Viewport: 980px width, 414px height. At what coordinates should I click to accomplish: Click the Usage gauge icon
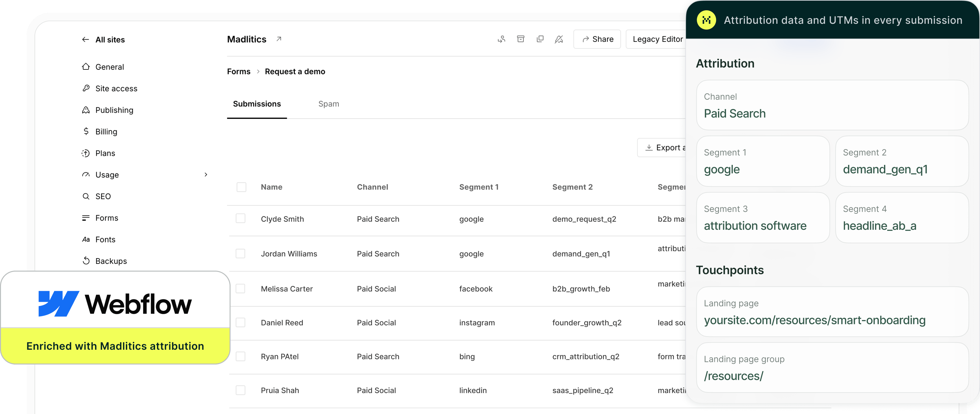(86, 175)
